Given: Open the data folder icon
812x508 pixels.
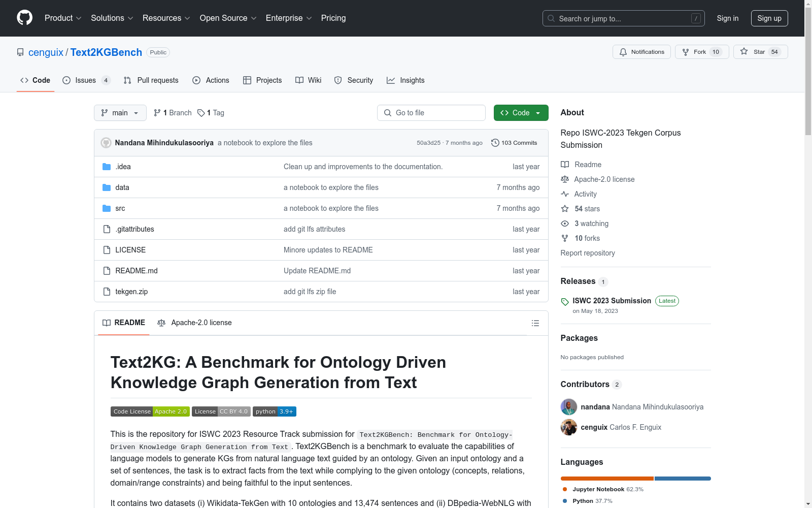Looking at the screenshot, I should pos(107,187).
